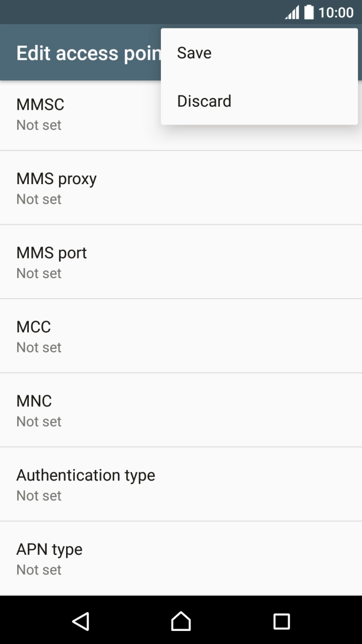Tap the battery icon in status bar
Image resolution: width=362 pixels, height=644 pixels.
309,12
